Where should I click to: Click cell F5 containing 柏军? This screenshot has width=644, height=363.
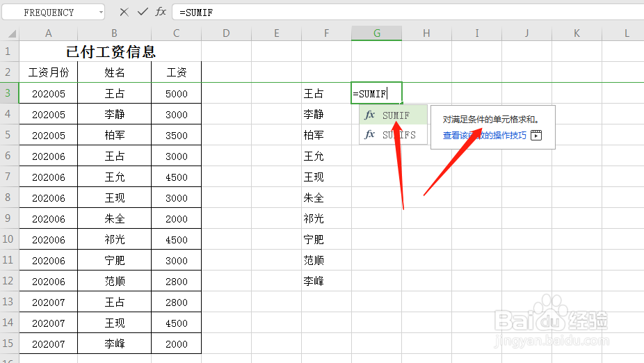326,135
